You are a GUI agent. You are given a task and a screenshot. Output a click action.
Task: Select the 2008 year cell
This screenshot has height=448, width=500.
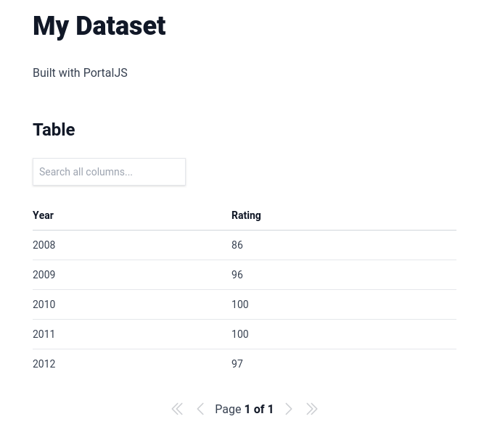pyautogui.click(x=44, y=245)
